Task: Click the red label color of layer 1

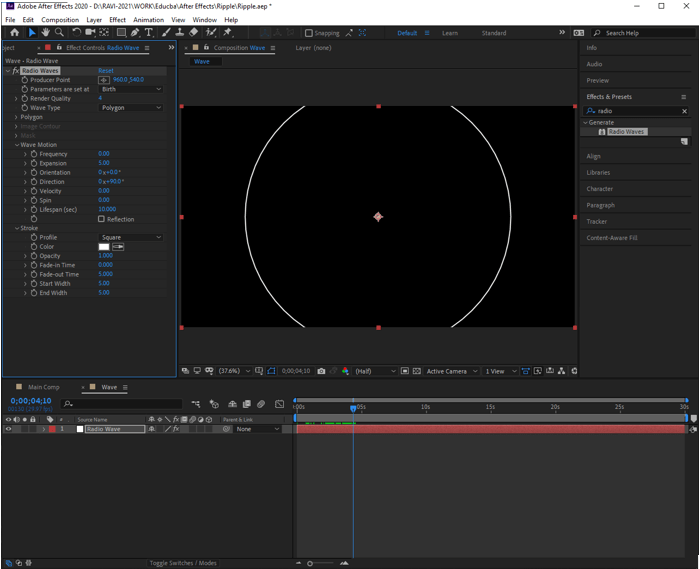Action: 52,429
